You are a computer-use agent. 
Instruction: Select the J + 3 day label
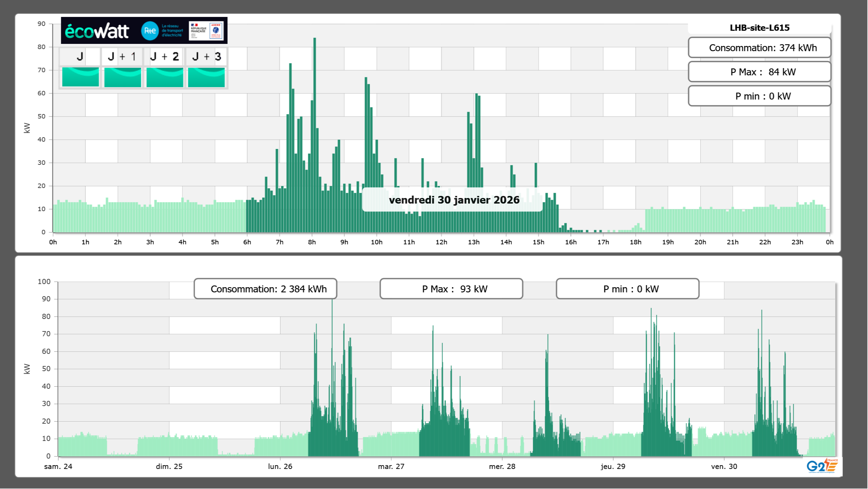point(206,56)
